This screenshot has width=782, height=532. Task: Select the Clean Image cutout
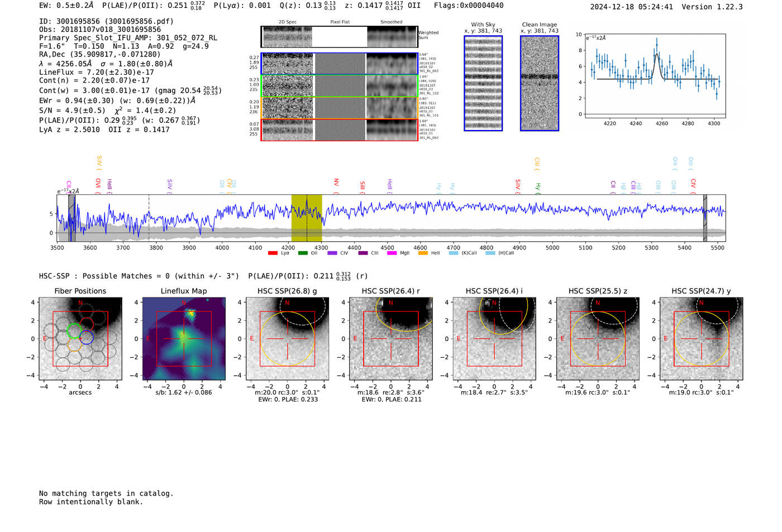click(540, 83)
